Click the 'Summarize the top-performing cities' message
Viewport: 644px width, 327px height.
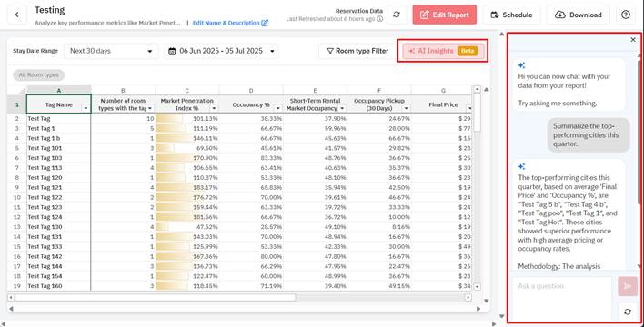point(589,135)
